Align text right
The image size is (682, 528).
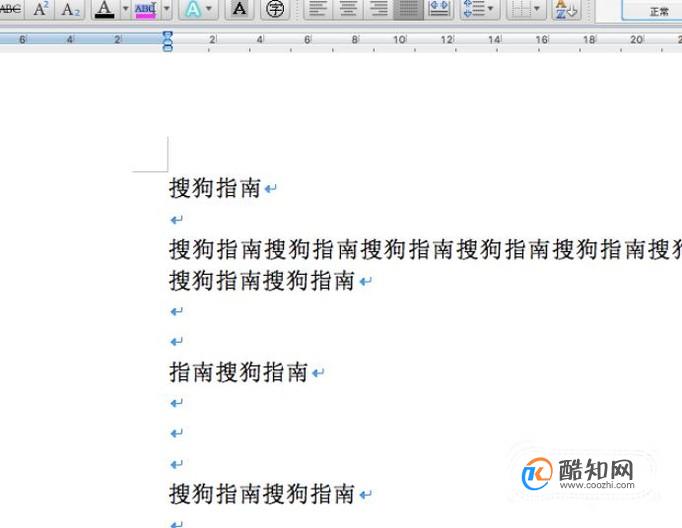click(x=378, y=9)
